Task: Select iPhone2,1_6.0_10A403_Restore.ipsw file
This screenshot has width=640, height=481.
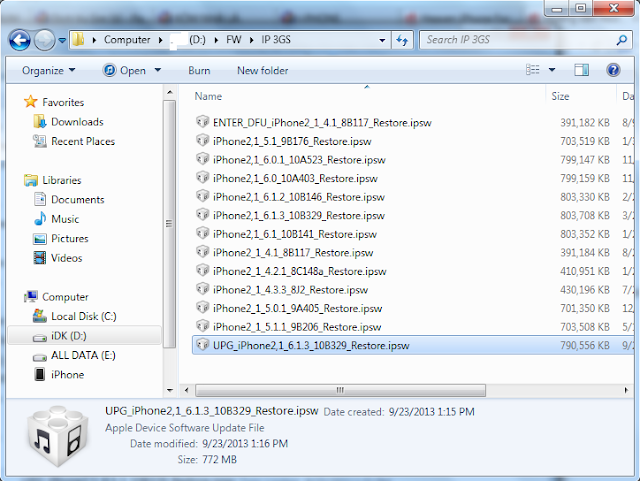Action: 295,178
